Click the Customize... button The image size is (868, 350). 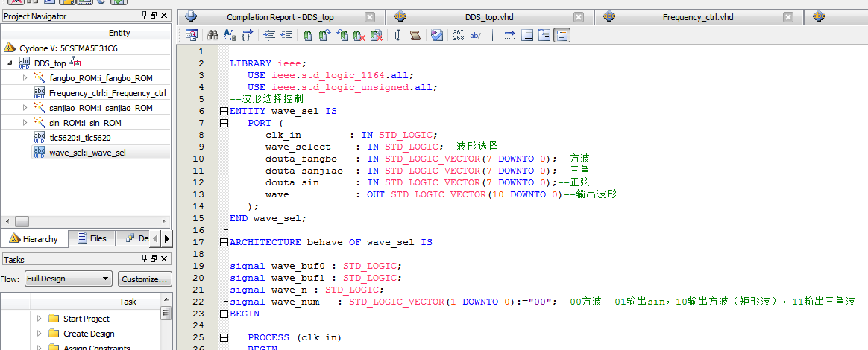pos(145,279)
